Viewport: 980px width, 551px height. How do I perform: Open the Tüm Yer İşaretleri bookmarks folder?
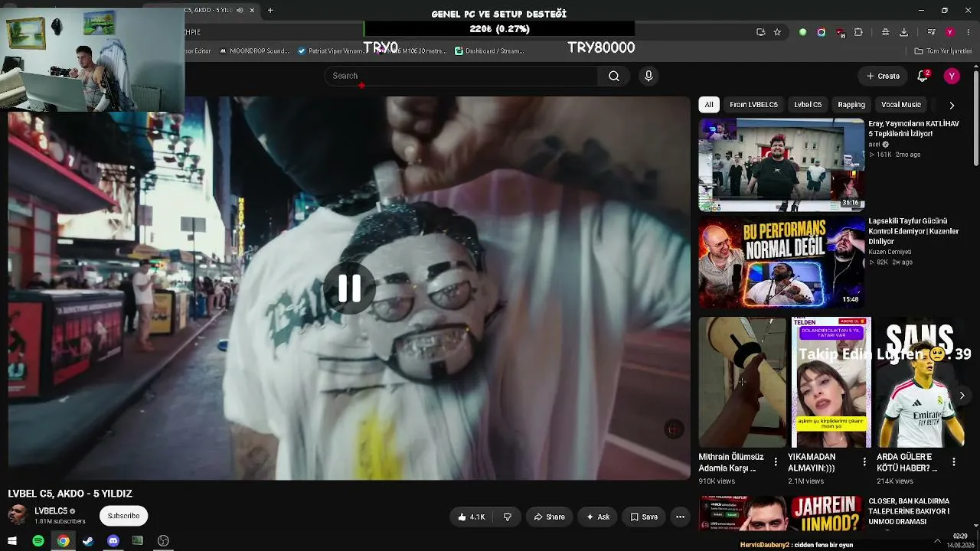(x=942, y=51)
